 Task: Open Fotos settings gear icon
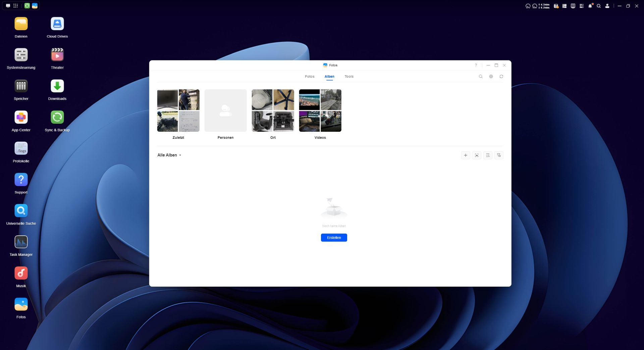point(491,76)
